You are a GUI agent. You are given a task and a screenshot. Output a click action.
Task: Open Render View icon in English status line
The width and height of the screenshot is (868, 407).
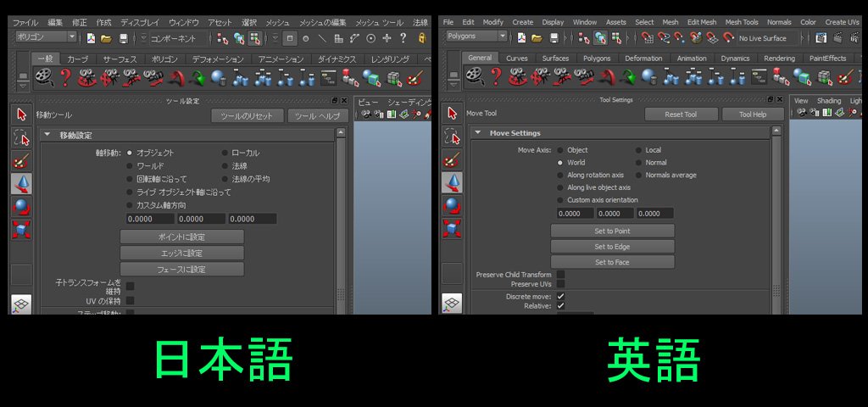(x=821, y=38)
